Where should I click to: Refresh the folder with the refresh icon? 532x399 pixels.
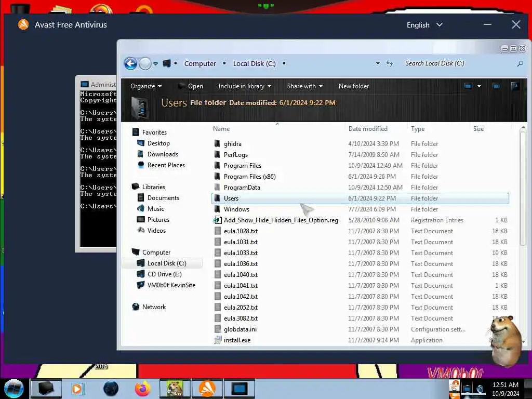(x=390, y=63)
